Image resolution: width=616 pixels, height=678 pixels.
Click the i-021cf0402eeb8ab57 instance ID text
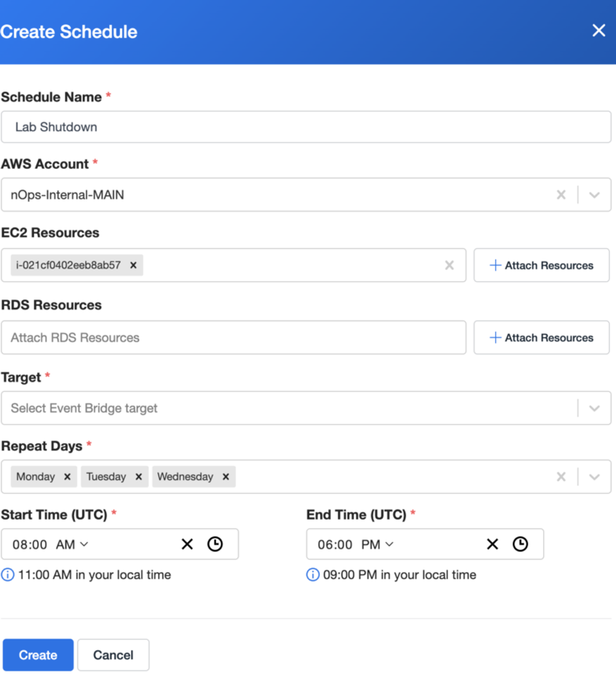pos(68,265)
